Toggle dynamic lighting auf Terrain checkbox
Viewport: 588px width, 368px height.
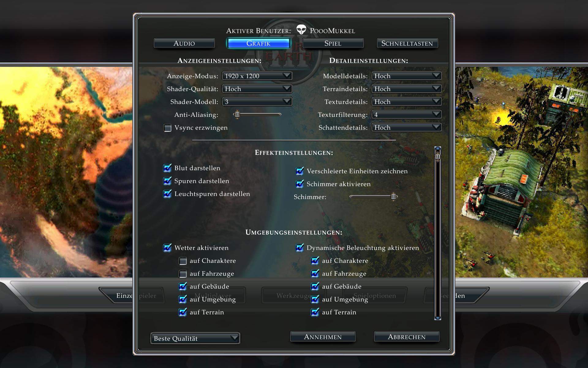pyautogui.click(x=315, y=312)
